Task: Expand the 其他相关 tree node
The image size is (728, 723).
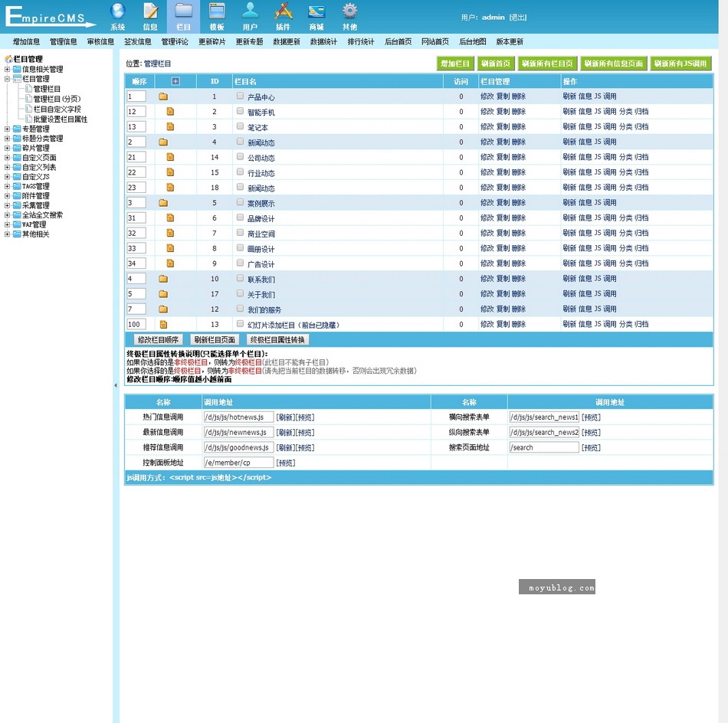Action: 7,234
